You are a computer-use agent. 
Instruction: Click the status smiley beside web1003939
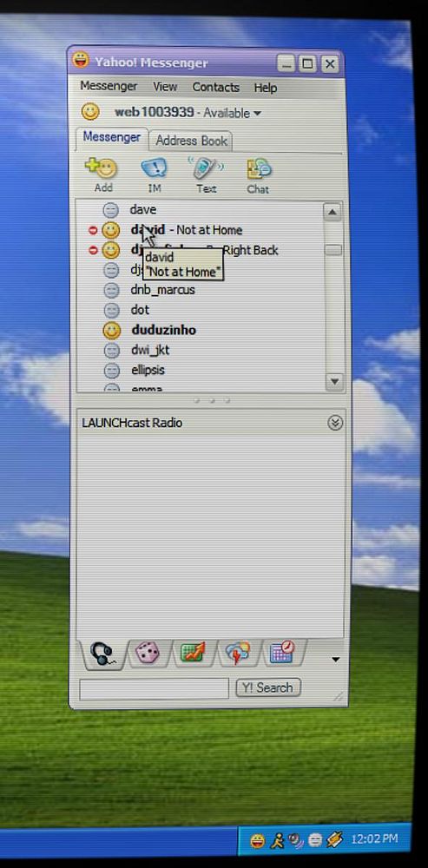[90, 112]
